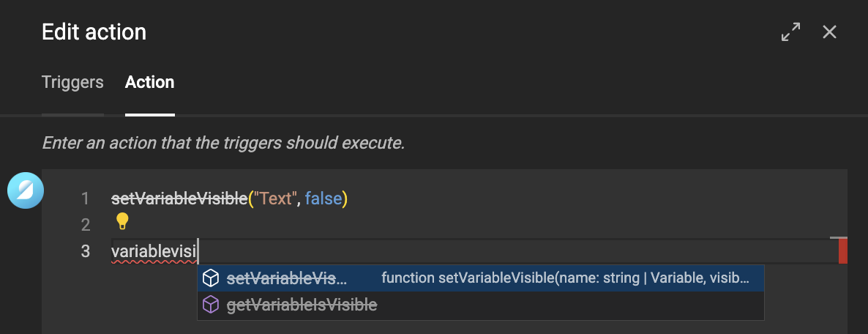Place the cursor in the variablevisi text
The image size is (868, 334).
[x=154, y=251]
